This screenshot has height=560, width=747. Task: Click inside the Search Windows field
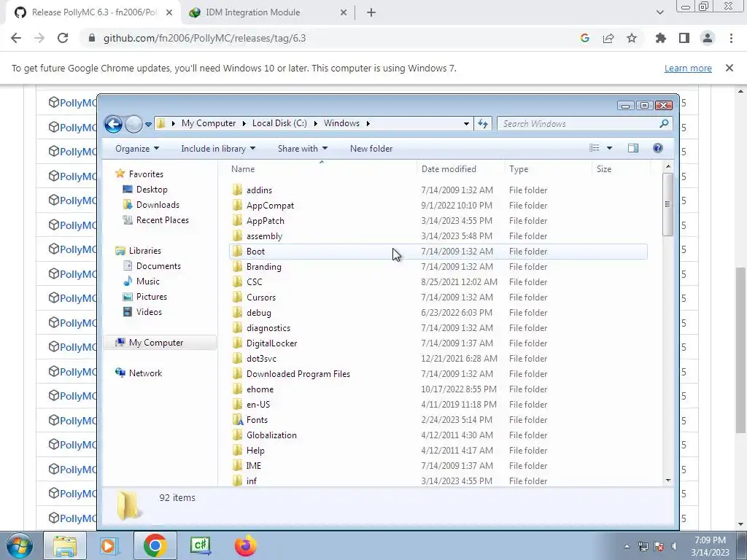point(584,123)
